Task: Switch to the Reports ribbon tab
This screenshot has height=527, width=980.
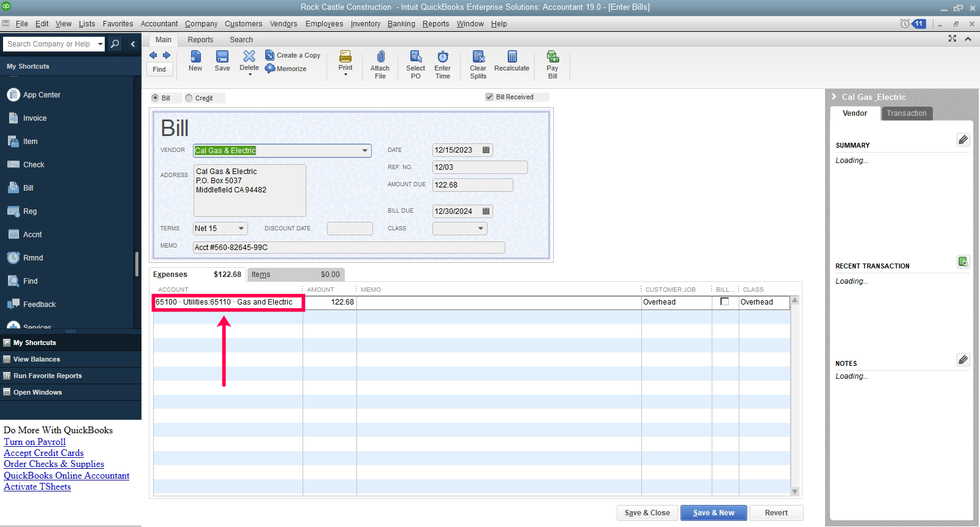Action: (x=200, y=40)
